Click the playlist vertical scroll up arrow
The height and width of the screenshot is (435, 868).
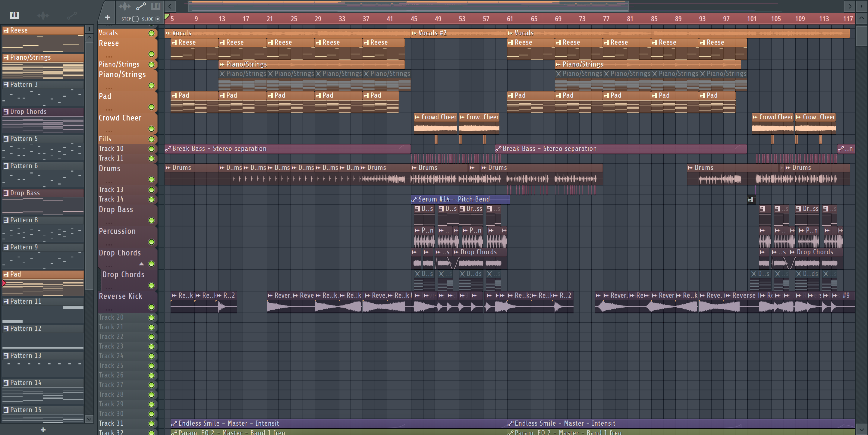[x=862, y=18]
